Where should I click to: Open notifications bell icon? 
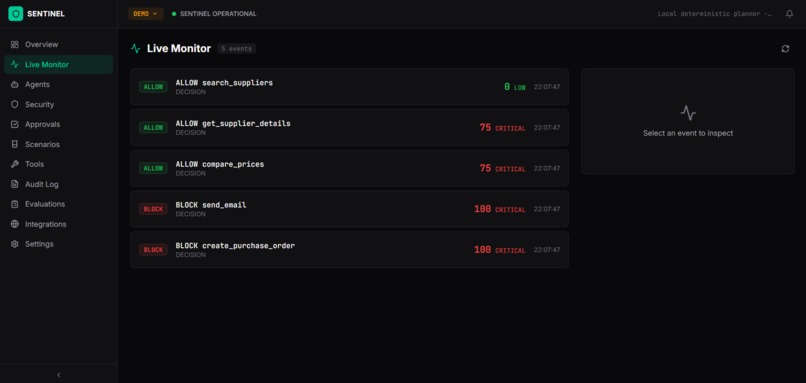pyautogui.click(x=789, y=14)
